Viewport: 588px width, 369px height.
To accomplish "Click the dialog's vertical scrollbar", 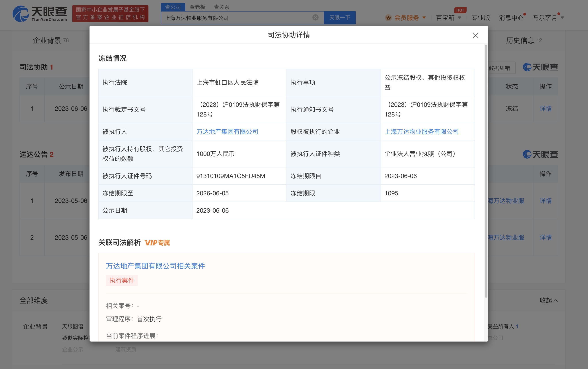I will (x=486, y=171).
